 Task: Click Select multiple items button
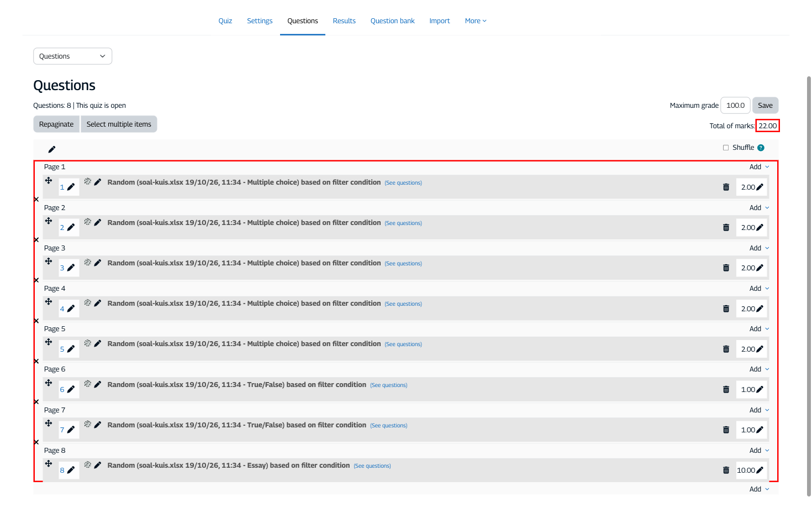point(119,124)
